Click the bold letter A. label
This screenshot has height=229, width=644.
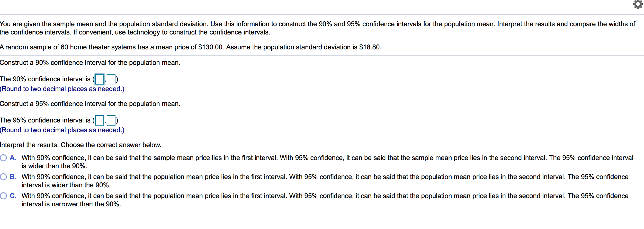[x=13, y=158]
